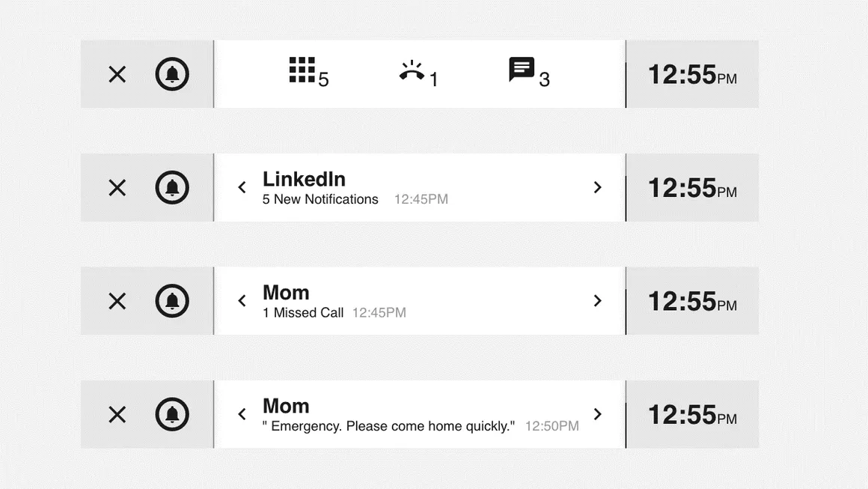Open the apps grid notifications icon

click(302, 70)
